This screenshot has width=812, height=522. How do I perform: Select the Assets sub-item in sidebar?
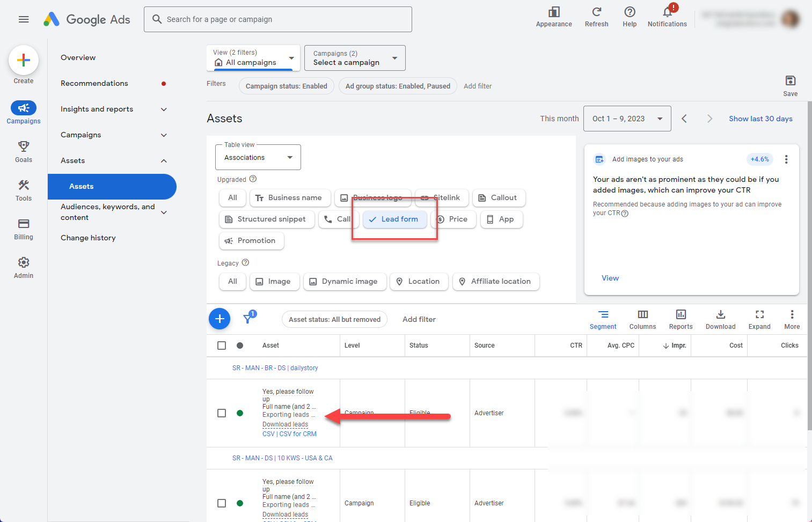112,186
